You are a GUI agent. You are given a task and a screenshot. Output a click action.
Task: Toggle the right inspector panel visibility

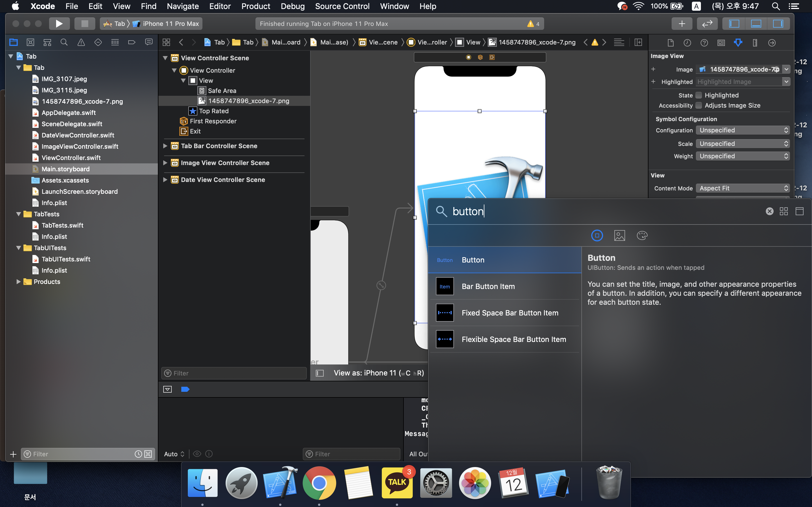click(x=778, y=23)
